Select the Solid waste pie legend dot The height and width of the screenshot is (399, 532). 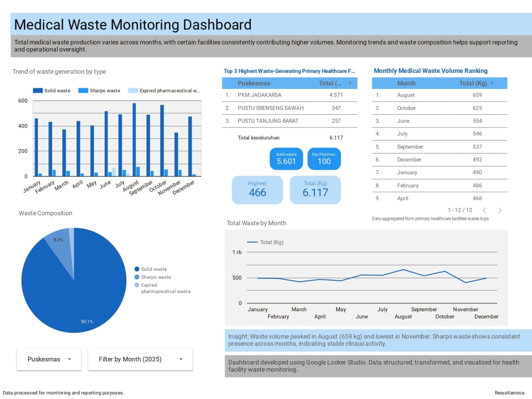coord(137,269)
